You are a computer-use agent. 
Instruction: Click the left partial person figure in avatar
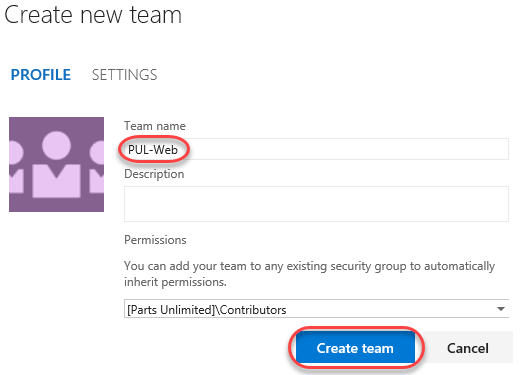(x=16, y=167)
